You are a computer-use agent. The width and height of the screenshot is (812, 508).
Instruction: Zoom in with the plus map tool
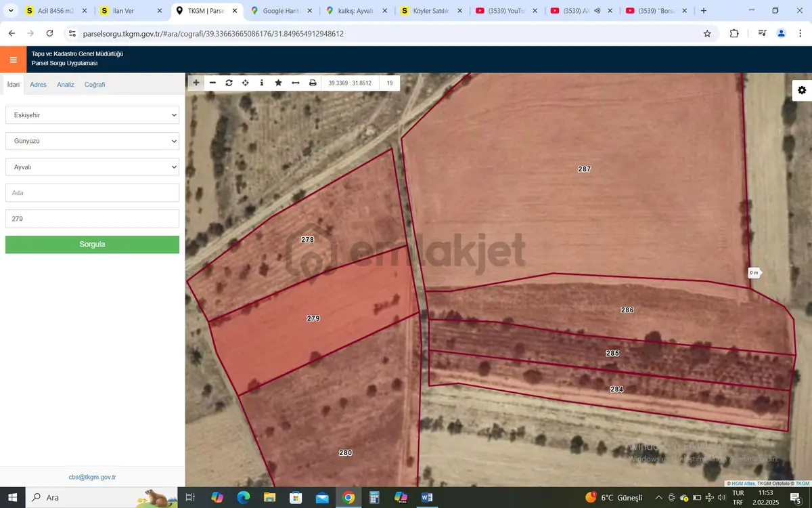pyautogui.click(x=196, y=83)
